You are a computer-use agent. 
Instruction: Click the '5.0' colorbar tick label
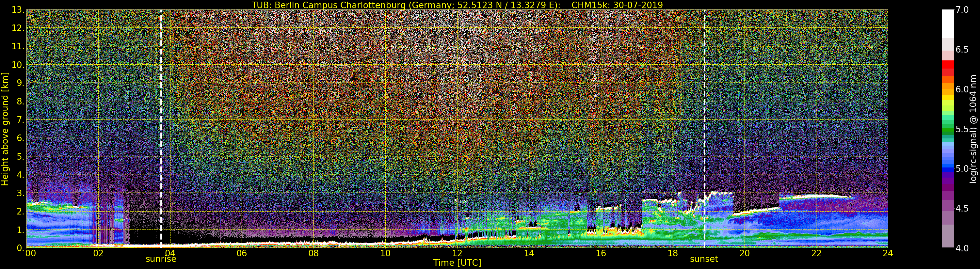962,168
